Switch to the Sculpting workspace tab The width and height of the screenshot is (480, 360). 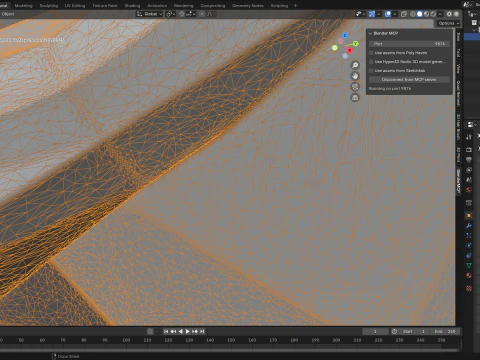click(49, 6)
